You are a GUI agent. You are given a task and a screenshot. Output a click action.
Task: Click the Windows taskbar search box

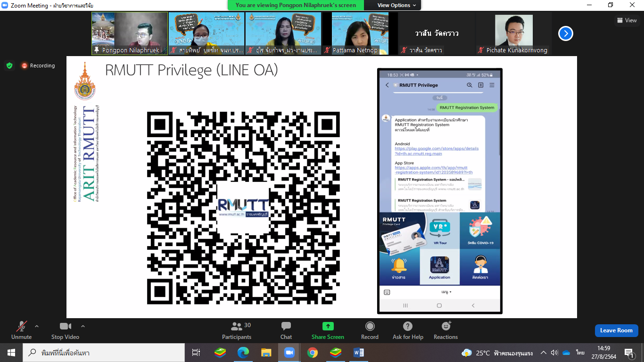click(x=104, y=353)
